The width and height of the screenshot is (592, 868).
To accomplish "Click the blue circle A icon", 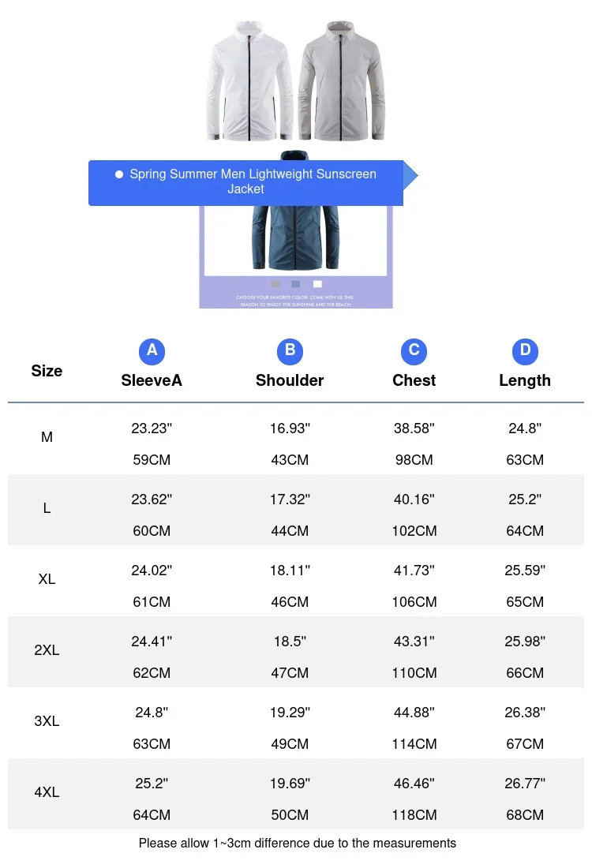I will pyautogui.click(x=152, y=351).
